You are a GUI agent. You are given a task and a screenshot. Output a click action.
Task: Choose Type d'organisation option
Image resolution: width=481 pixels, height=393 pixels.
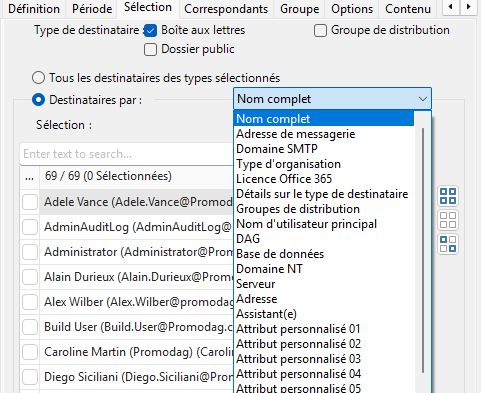pos(324,164)
